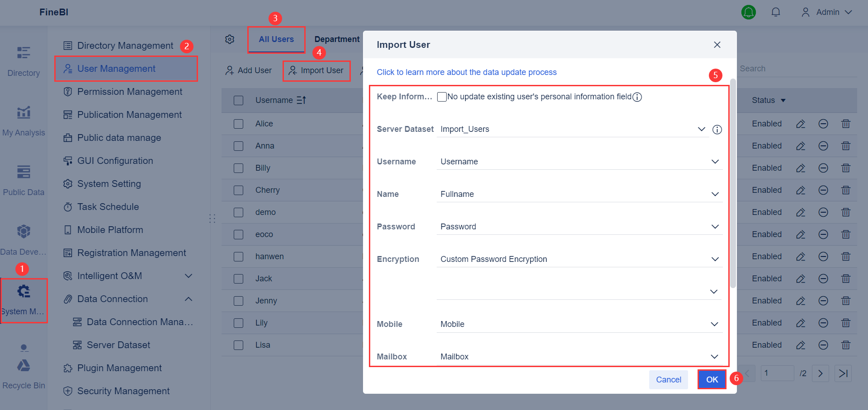Collapse the Data Connection section
The height and width of the screenshot is (410, 868).
point(189,299)
